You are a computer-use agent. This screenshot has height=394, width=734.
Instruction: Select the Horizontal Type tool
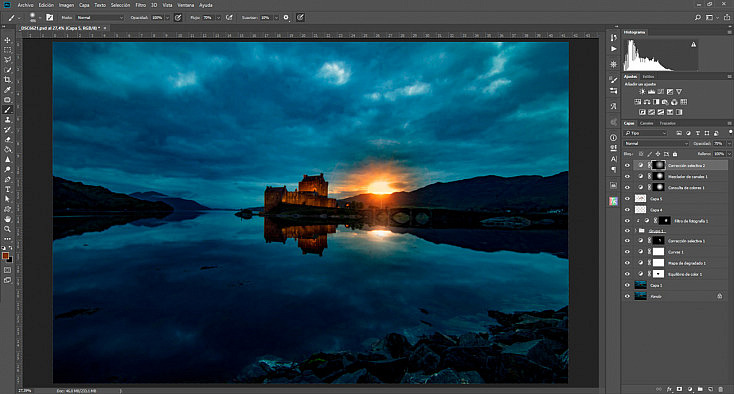coord(7,189)
